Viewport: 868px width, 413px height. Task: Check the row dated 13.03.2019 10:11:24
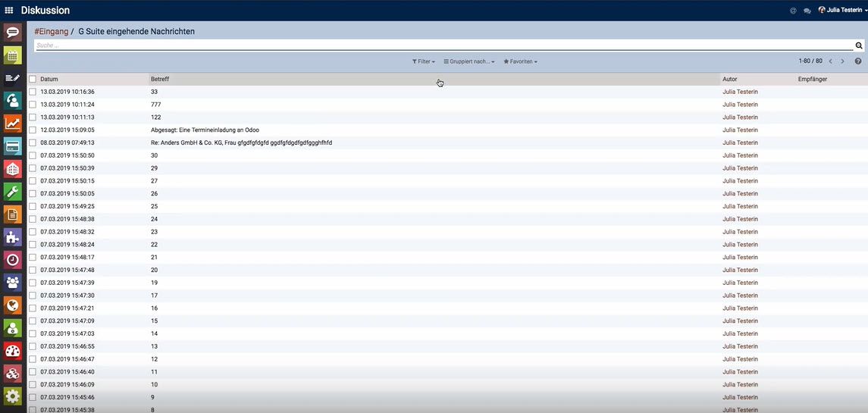pos(33,105)
